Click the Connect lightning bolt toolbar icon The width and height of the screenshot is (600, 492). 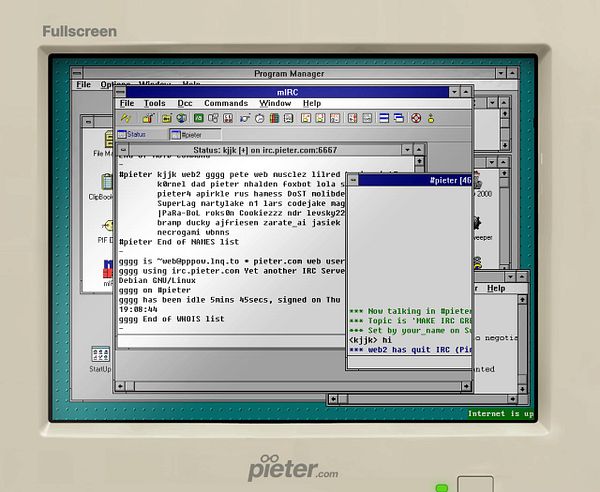(126, 118)
